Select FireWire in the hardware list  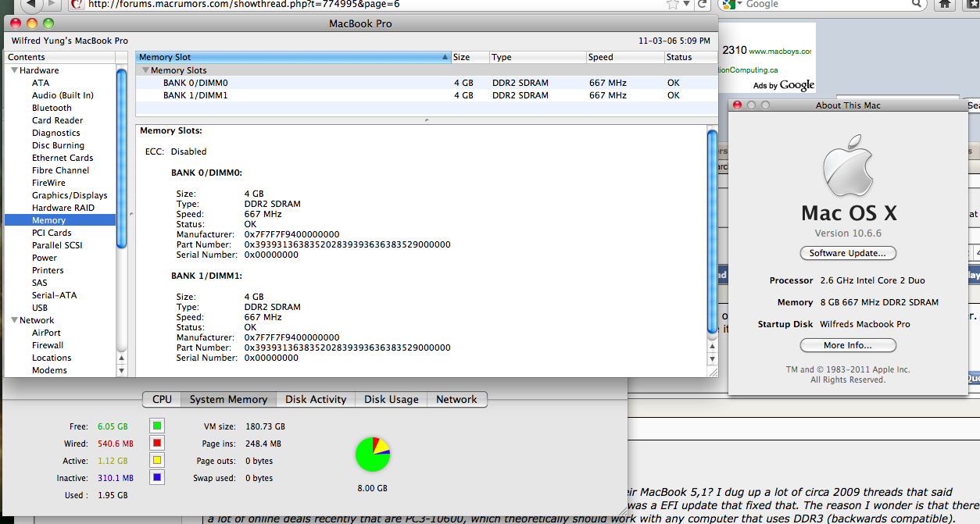[x=48, y=183]
